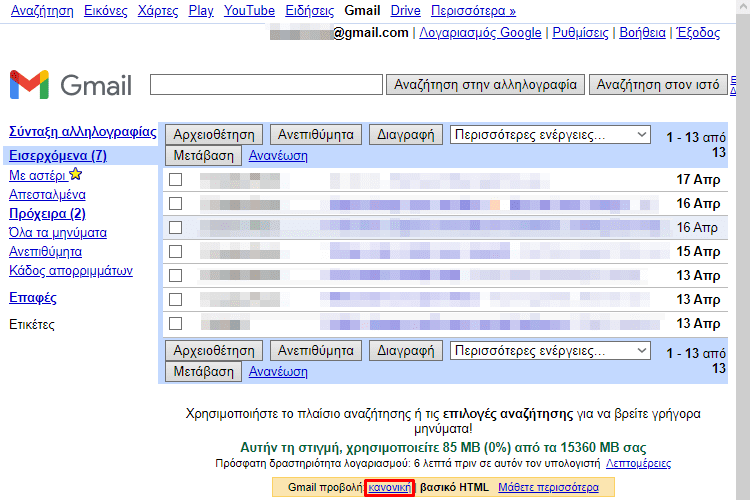The width and height of the screenshot is (750, 500).
Task: Click the Gmail logo
Action: (70, 85)
